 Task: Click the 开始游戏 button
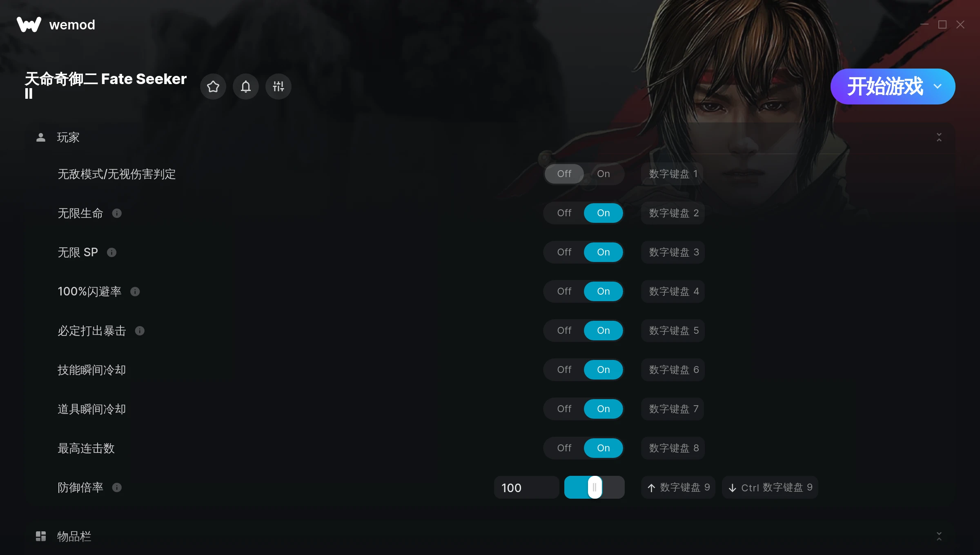[x=885, y=87]
